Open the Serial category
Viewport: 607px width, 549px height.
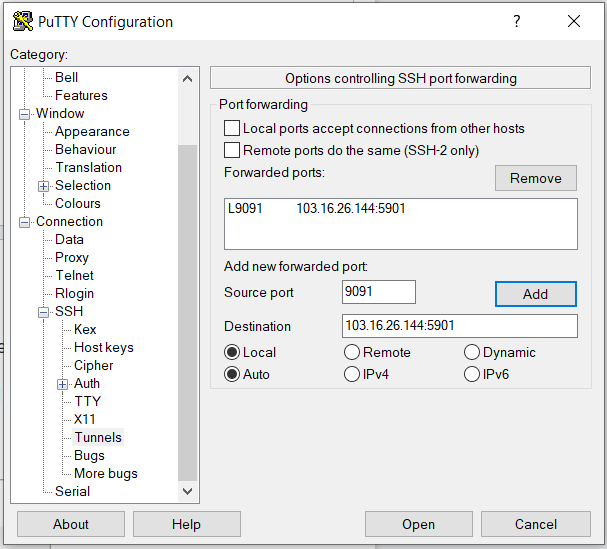72,491
